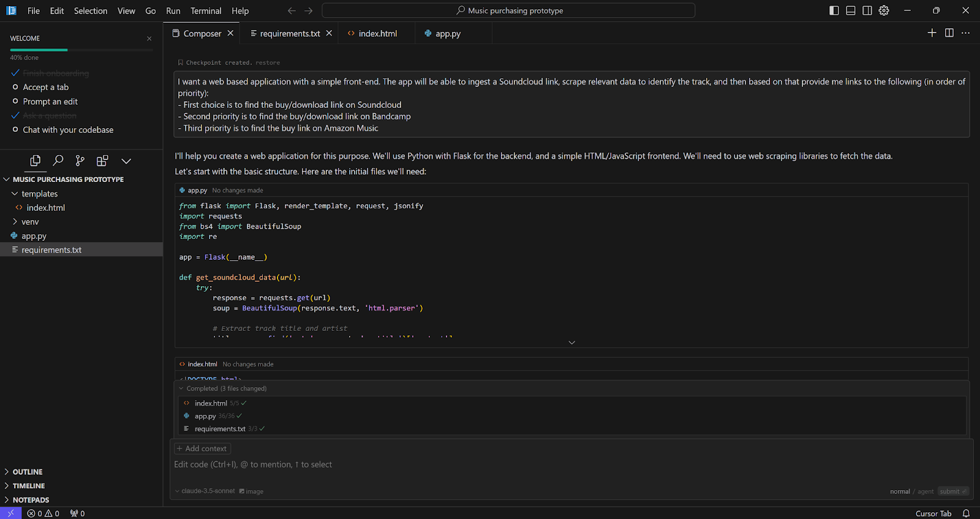Show more sidebar views chevron
The image size is (980, 519).
(x=126, y=161)
